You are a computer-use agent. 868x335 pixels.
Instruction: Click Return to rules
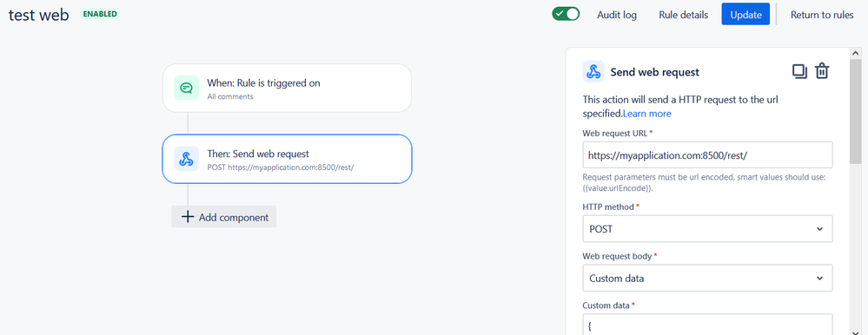point(822,15)
